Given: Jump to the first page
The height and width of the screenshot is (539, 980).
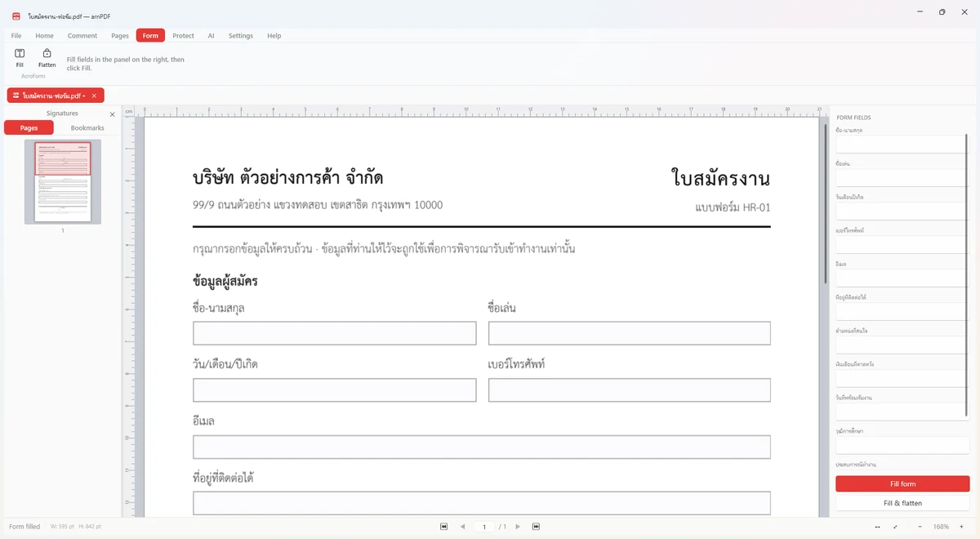Looking at the screenshot, I should tap(443, 527).
